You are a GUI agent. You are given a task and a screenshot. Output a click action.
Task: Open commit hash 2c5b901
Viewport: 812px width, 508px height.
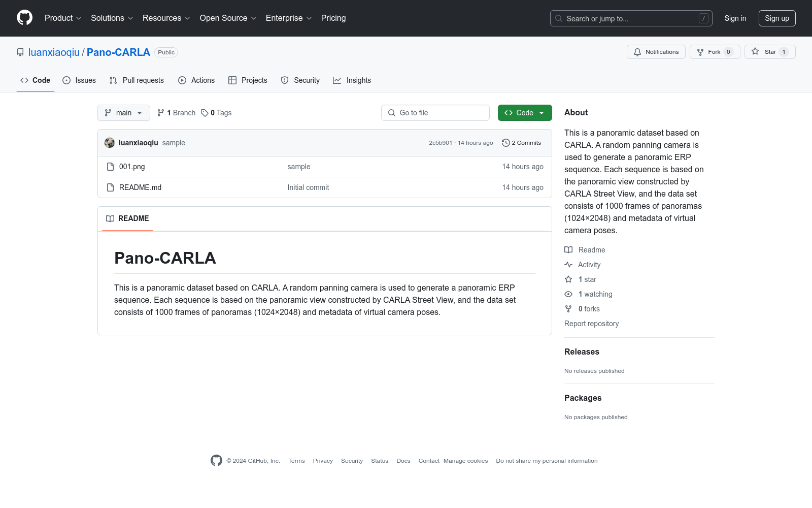point(441,143)
